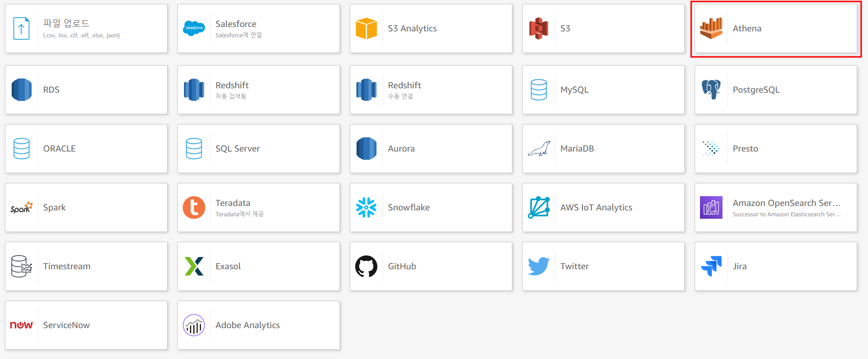Open the Jira data source card
The width and height of the screenshot is (868, 359).
776,266
